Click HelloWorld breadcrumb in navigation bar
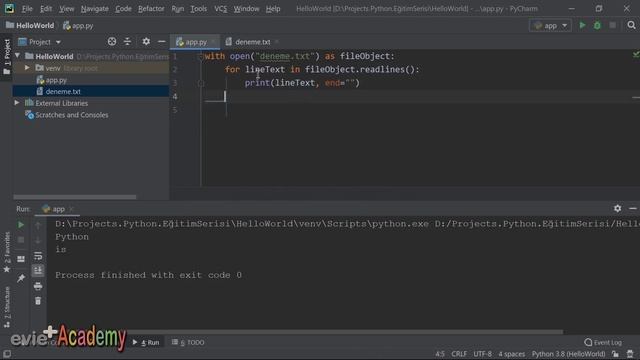 30,25
